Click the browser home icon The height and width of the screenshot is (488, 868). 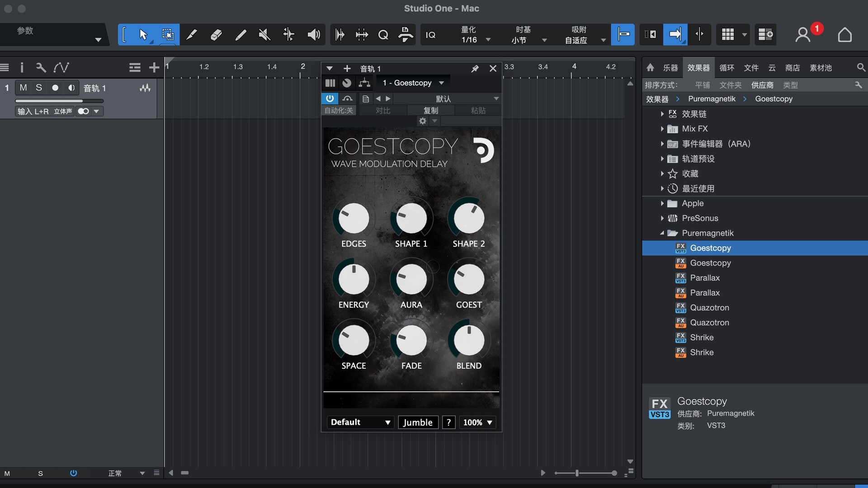[x=650, y=68]
